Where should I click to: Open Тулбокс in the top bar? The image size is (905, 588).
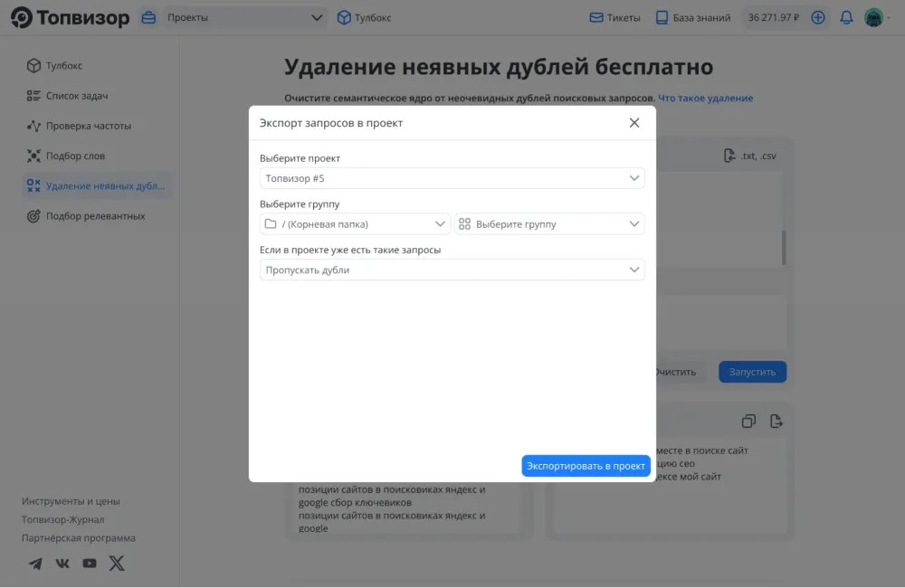pos(364,17)
